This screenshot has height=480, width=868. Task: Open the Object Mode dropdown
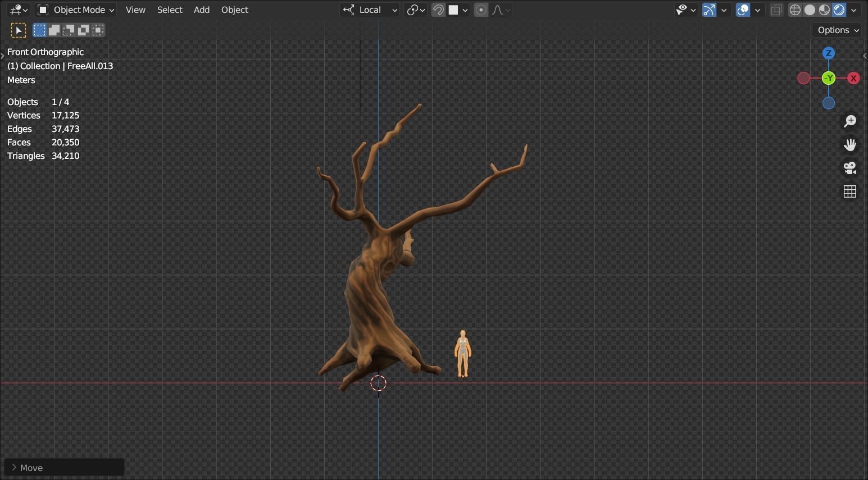coord(76,10)
